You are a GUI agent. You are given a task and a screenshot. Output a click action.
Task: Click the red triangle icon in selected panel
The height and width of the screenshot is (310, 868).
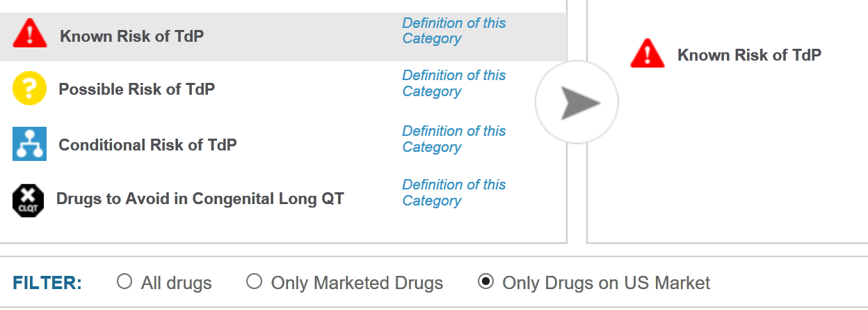[x=648, y=54]
